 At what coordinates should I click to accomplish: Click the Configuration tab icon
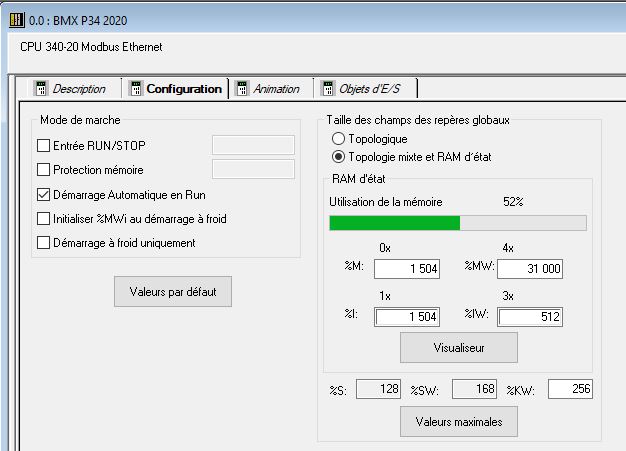click(x=135, y=89)
